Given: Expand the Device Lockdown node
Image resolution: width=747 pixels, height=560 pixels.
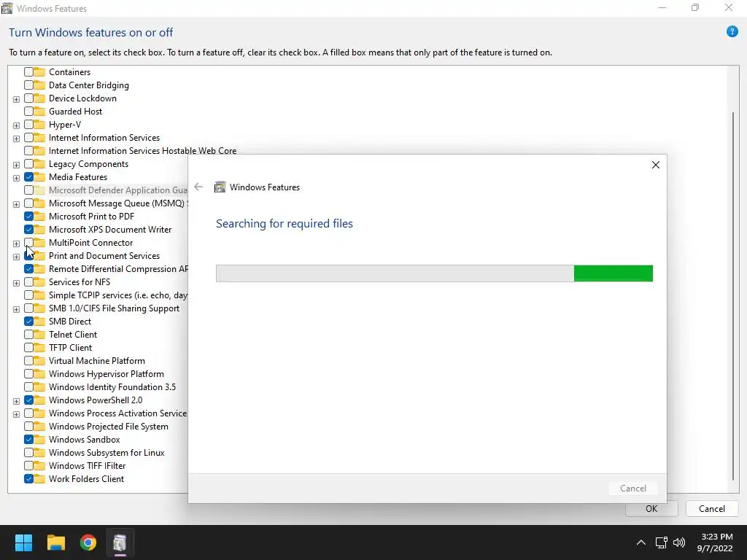Looking at the screenshot, I should 16,99.
